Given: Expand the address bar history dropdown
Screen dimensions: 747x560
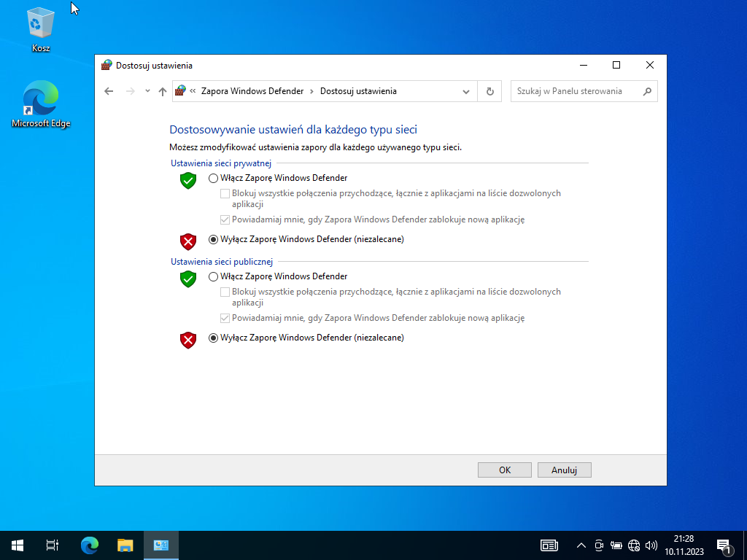Looking at the screenshot, I should point(466,91).
